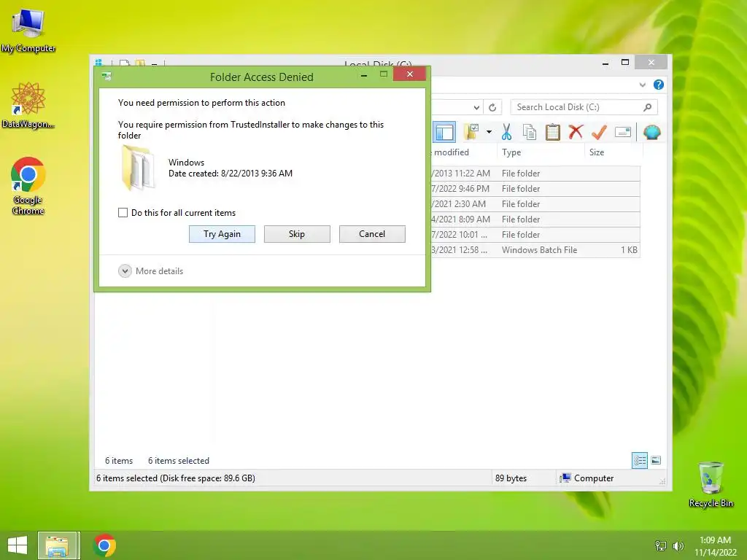Toggle the navigation pane toolbar icon

pyautogui.click(x=444, y=133)
